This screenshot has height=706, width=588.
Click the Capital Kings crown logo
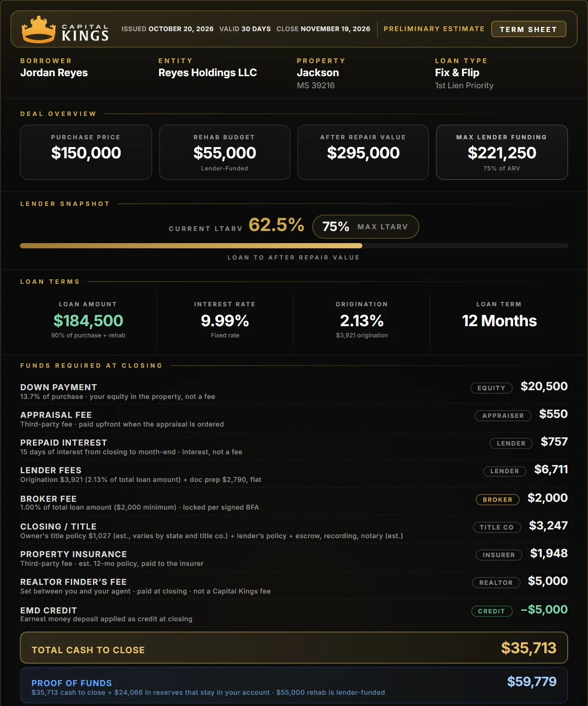point(38,29)
